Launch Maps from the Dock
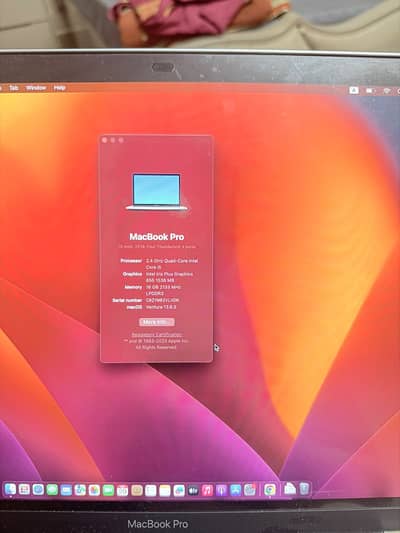The height and width of the screenshot is (533, 400). tap(80, 490)
